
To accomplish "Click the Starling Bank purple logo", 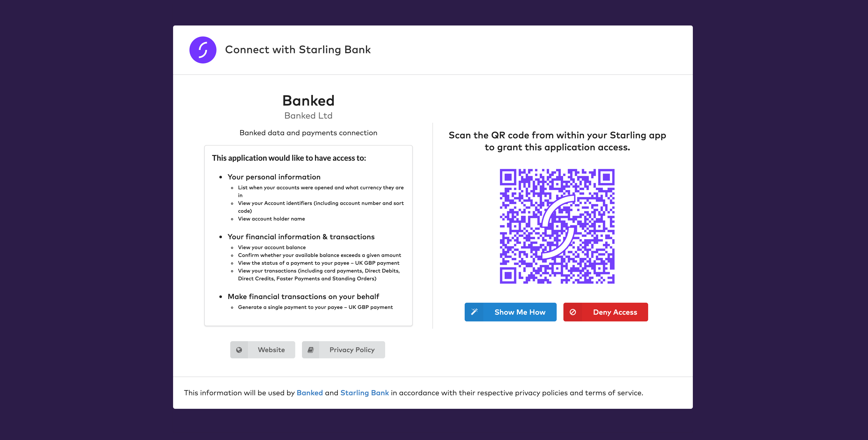I will coord(203,50).
